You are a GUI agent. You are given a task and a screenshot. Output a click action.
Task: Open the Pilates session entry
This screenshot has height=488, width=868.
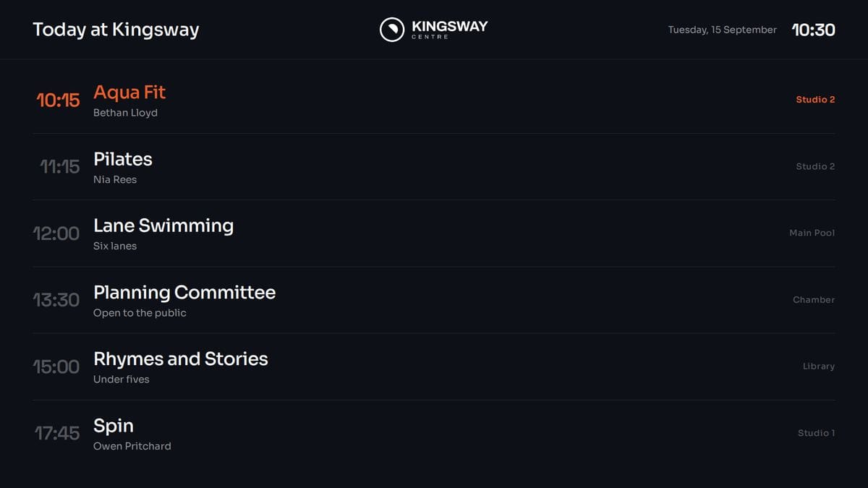[x=434, y=167]
